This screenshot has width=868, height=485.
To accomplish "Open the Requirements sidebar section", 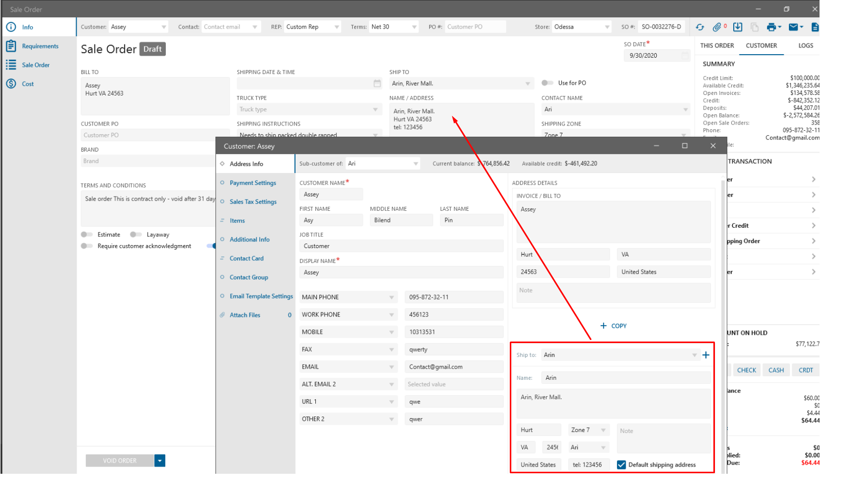I will click(x=40, y=46).
